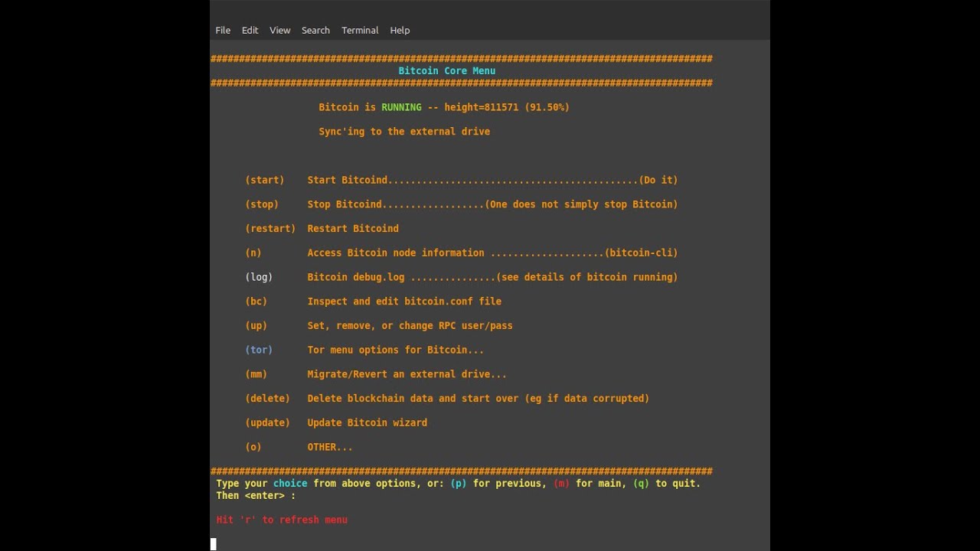Click 'Access Bitcoin node information' text
The width and height of the screenshot is (980, 551).
click(396, 253)
